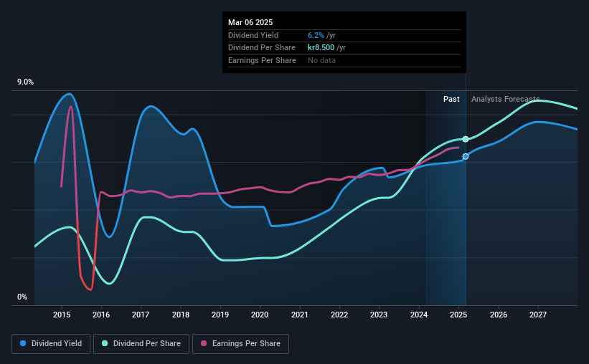The height and width of the screenshot is (364, 589).
Task: Click 'Dividend Yield' row label in tooltip
Action: pos(253,35)
